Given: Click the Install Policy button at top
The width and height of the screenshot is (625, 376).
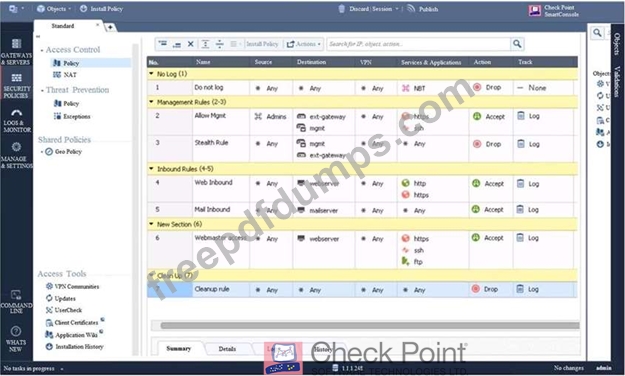Looking at the screenshot, I should 101,8.
